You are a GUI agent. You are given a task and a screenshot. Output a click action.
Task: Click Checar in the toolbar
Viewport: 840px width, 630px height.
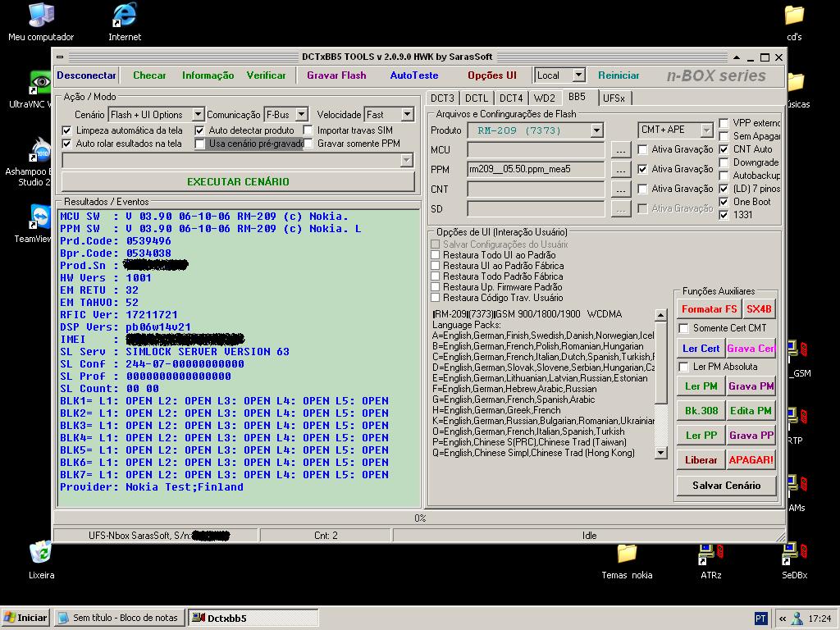[x=149, y=75]
